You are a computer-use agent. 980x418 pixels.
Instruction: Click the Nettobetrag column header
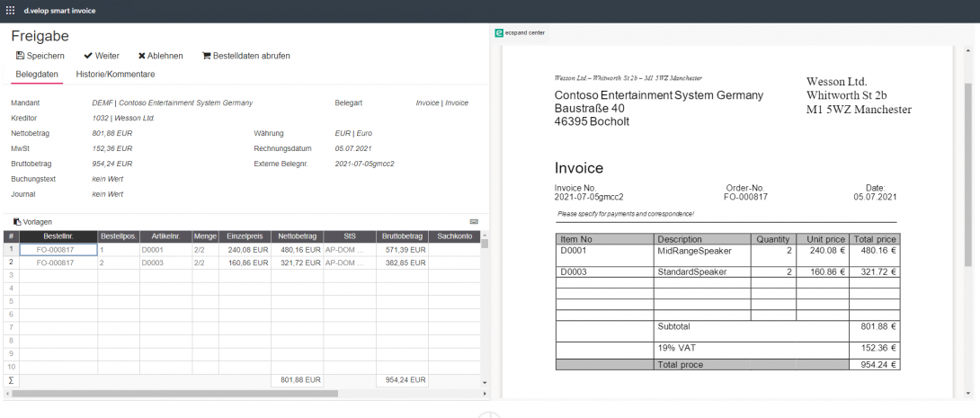297,236
